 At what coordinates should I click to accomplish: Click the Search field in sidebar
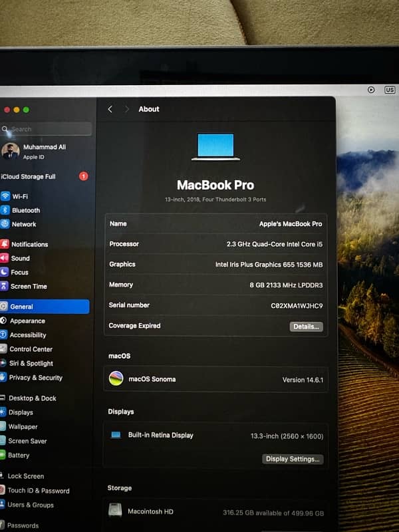[47, 129]
